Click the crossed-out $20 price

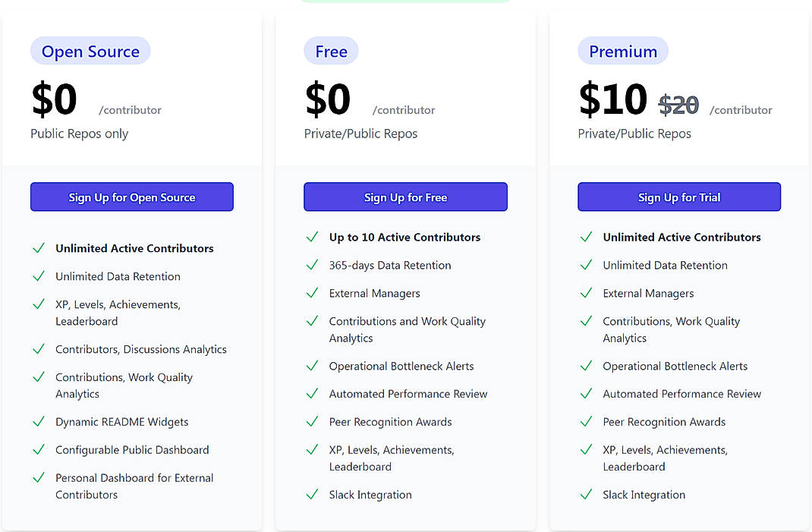tap(678, 105)
